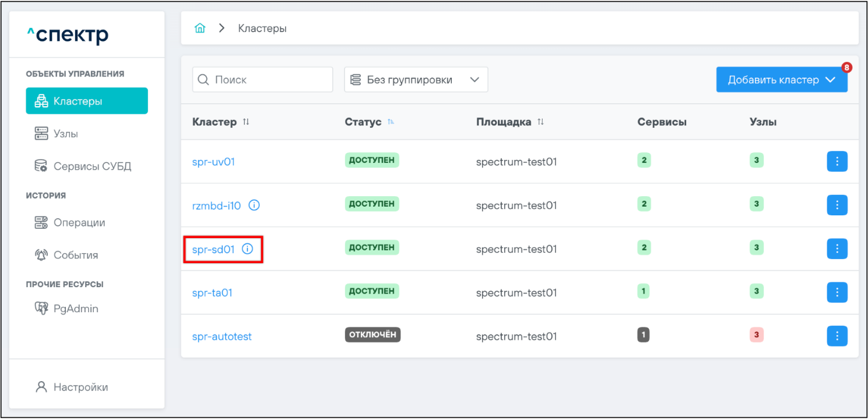Image resolution: width=868 pixels, height=419 pixels.
Task: Sort by the Площадка column sort icon
Action: coord(540,122)
